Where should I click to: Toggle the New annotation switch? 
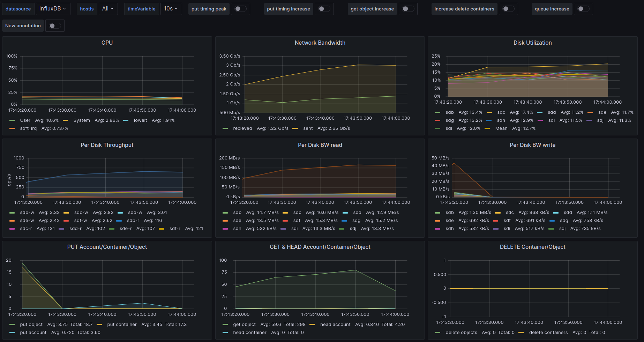55,26
